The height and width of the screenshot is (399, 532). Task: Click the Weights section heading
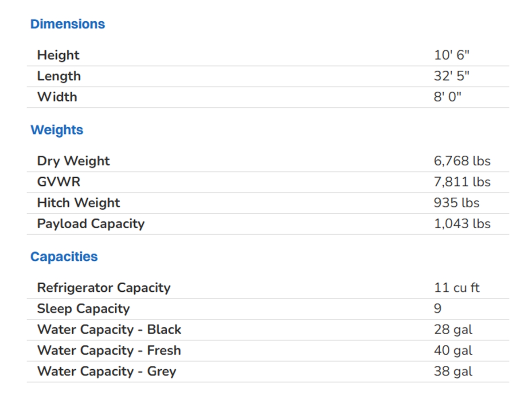tap(57, 130)
